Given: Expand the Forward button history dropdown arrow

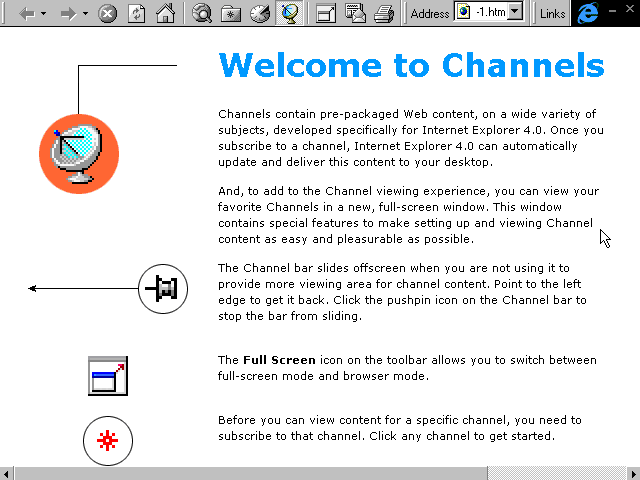Looking at the screenshot, I should 85,13.
